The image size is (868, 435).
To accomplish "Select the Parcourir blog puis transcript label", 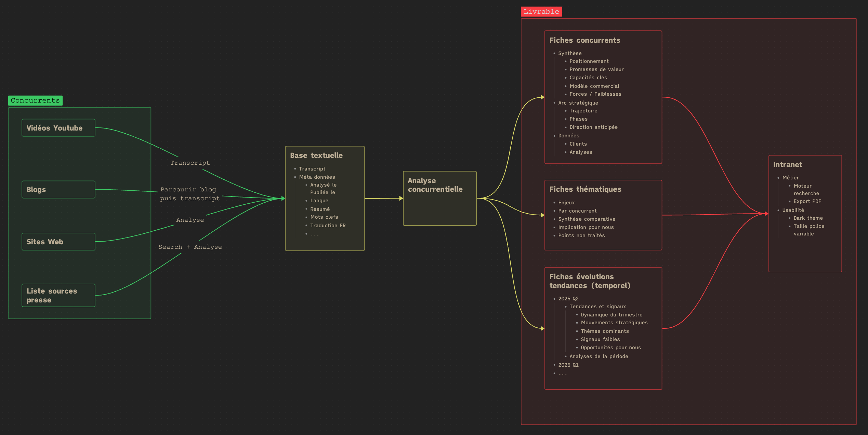I will (x=190, y=194).
